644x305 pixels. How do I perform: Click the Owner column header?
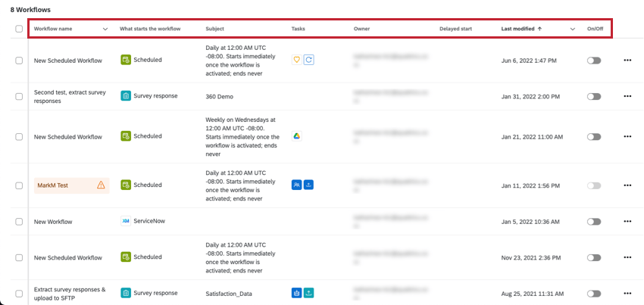point(361,29)
